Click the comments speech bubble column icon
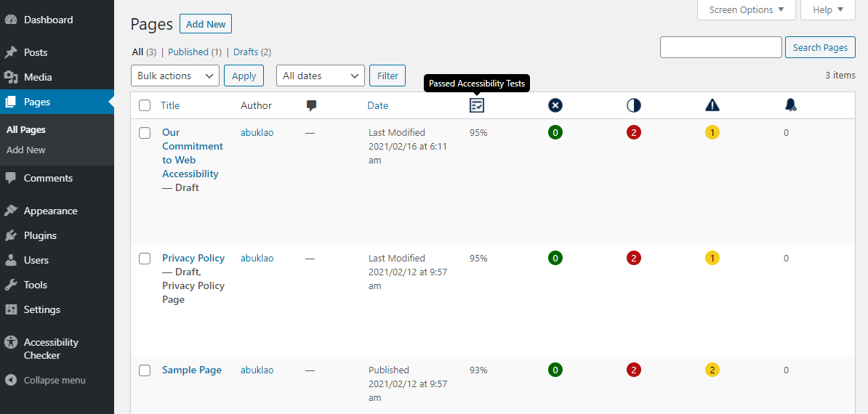Image resolution: width=868 pixels, height=414 pixels. (312, 105)
